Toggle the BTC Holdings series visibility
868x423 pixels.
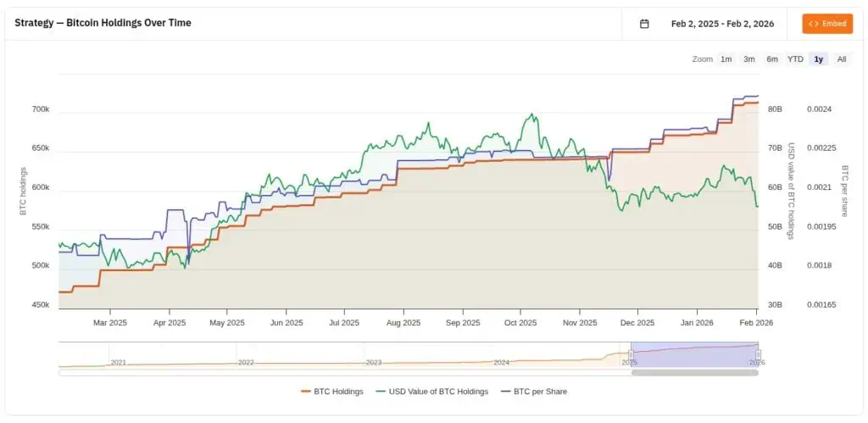(338, 392)
